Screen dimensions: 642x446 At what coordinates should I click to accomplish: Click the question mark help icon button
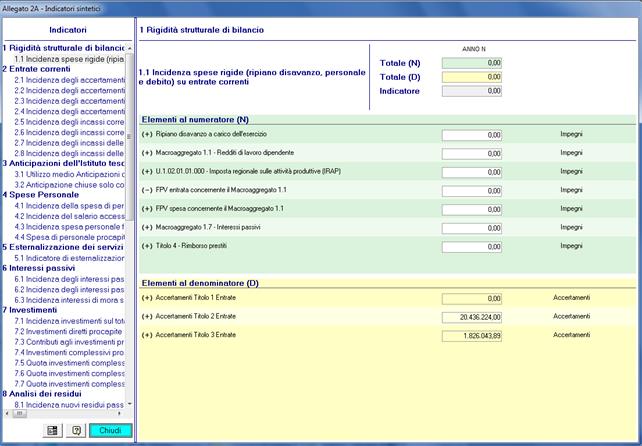(x=74, y=430)
